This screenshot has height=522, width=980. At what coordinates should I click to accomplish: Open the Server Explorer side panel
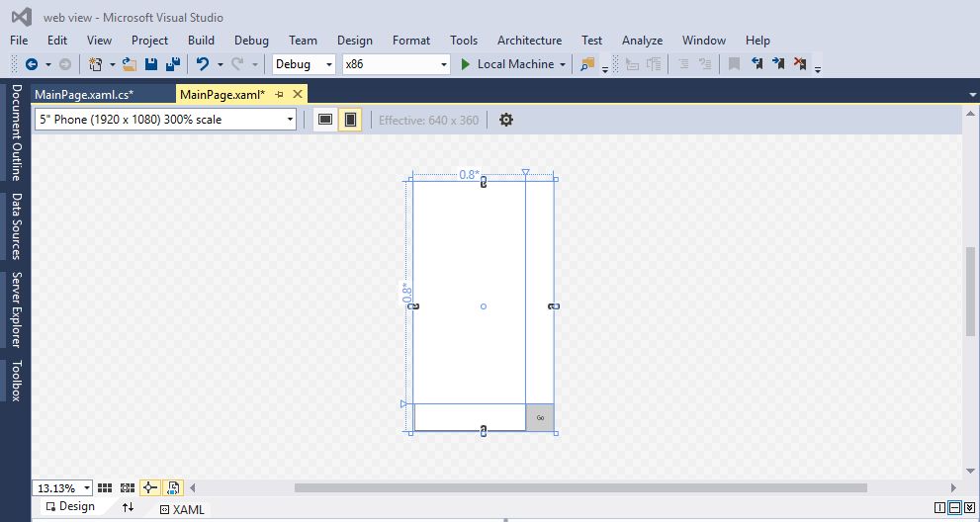point(16,309)
